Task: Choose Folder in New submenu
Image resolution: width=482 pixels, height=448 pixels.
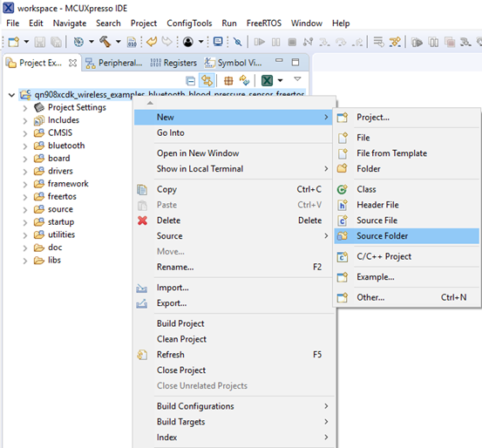Action: point(407,168)
